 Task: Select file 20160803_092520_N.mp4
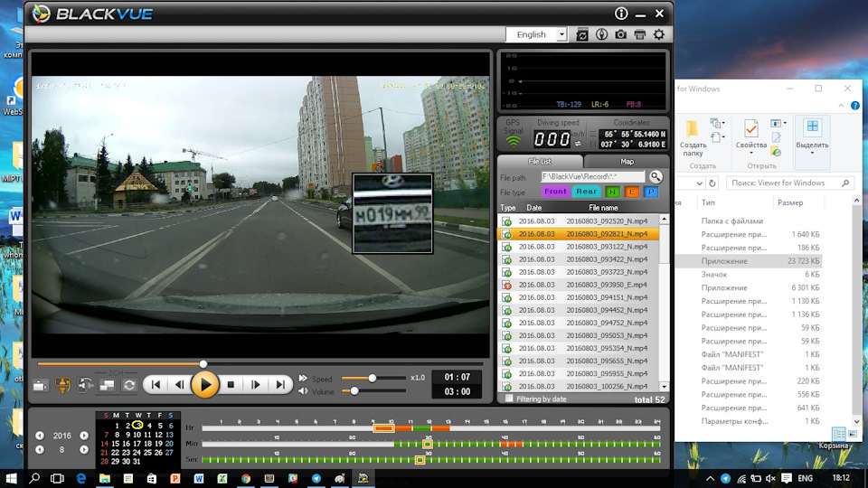(x=579, y=221)
